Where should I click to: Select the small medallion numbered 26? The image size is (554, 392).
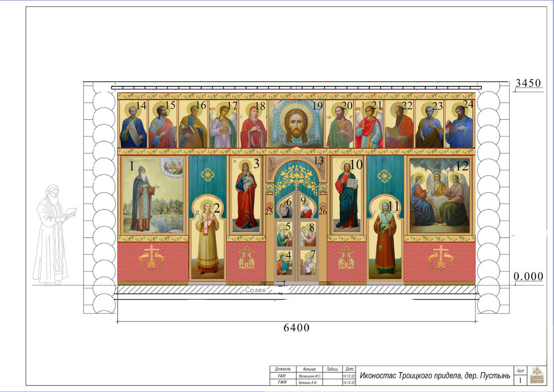pos(323,206)
